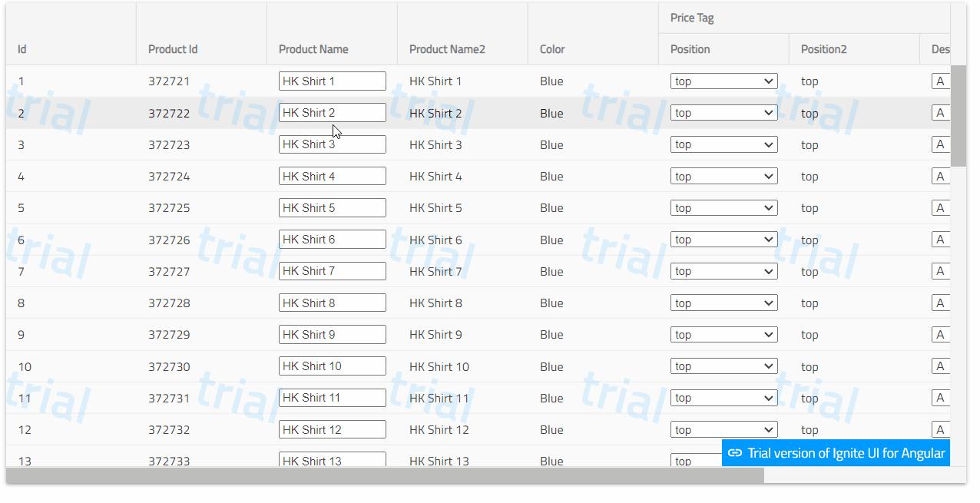980x503 pixels.
Task: Click inside the HK Shirt 8 name input
Action: [x=332, y=302]
